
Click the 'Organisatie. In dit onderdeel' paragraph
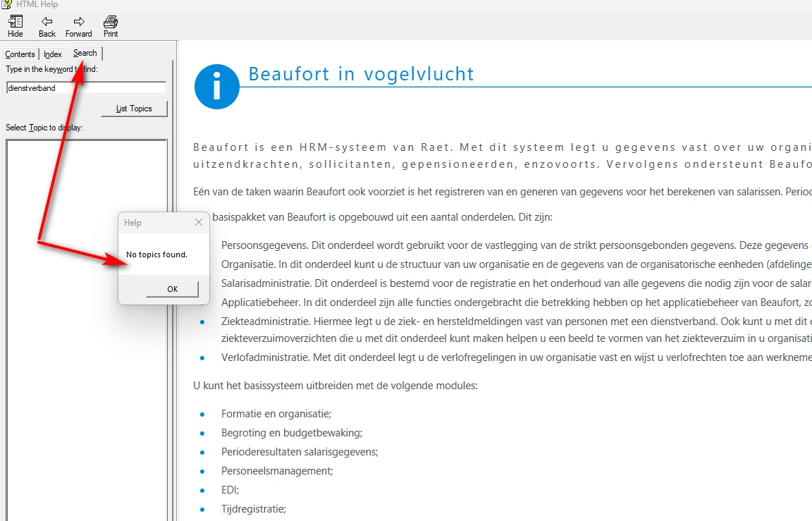click(516, 264)
